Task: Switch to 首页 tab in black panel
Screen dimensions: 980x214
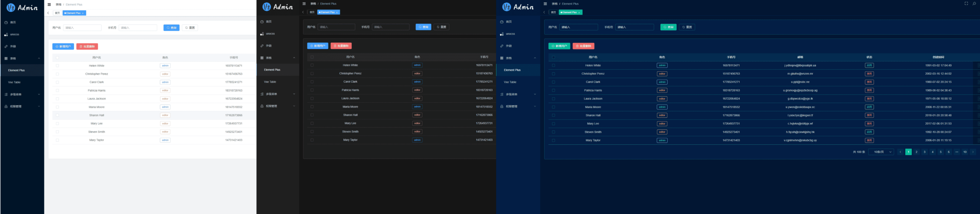Action: coord(312,12)
